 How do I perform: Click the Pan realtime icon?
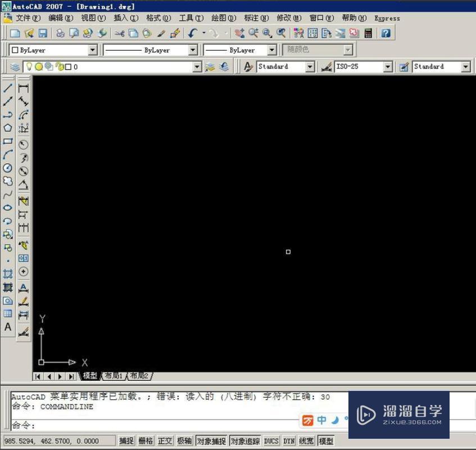click(x=240, y=33)
